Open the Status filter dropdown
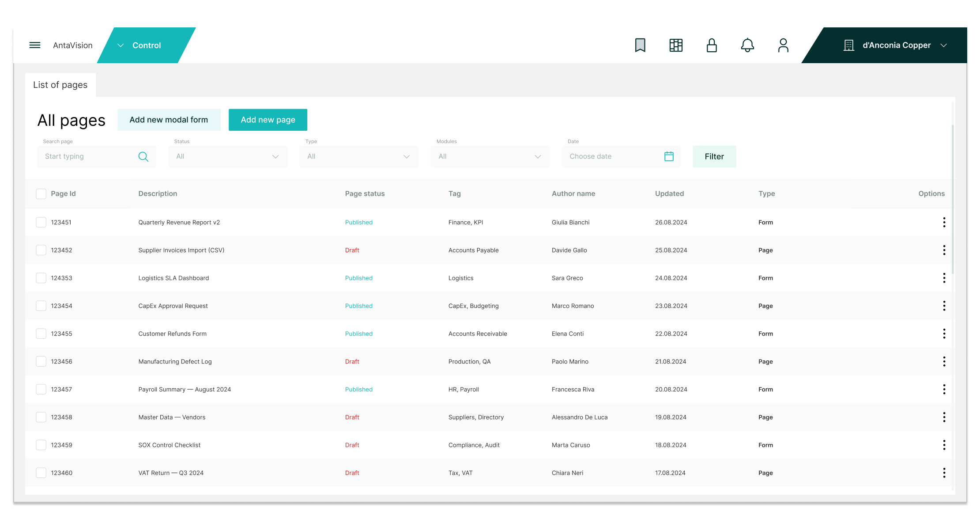 tap(227, 156)
